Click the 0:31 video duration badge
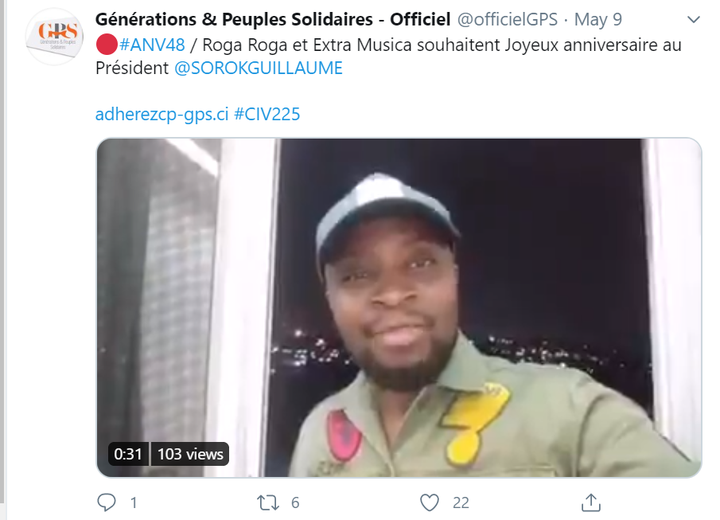Image resolution: width=720 pixels, height=520 pixels. 128,454
